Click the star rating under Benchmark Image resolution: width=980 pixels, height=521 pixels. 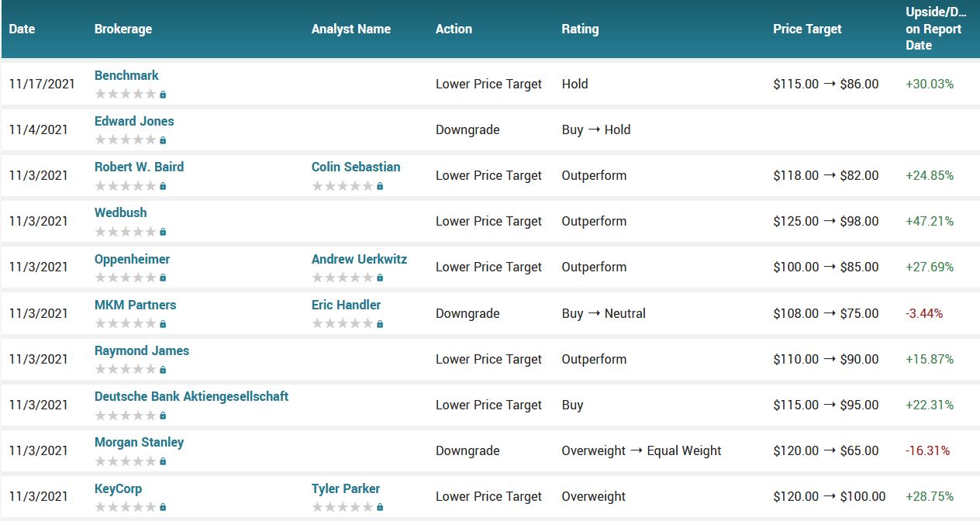click(126, 94)
